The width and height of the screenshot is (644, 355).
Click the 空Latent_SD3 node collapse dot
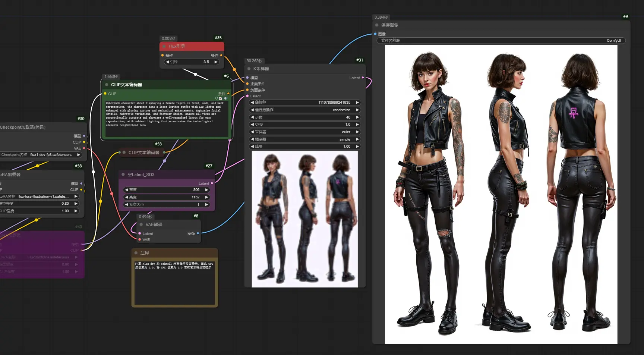(x=123, y=174)
